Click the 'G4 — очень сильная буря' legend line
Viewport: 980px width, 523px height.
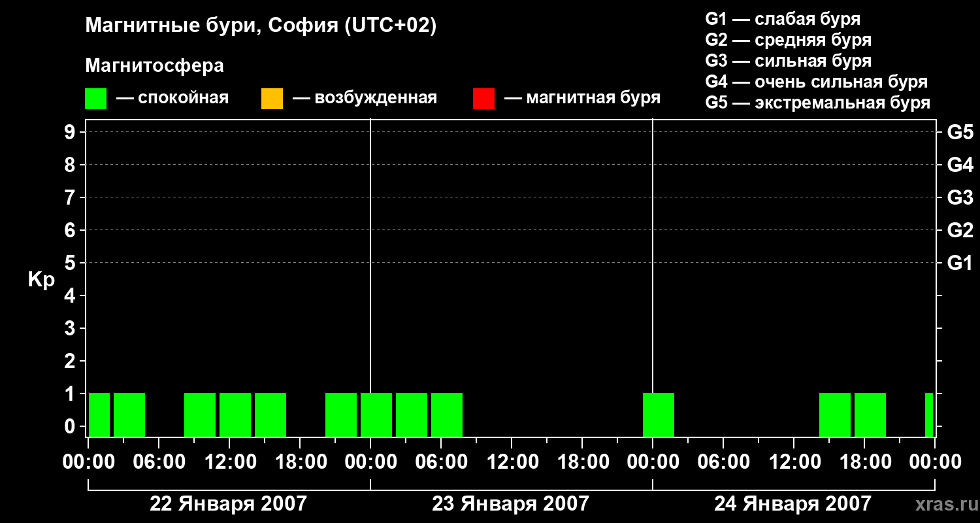(x=817, y=82)
